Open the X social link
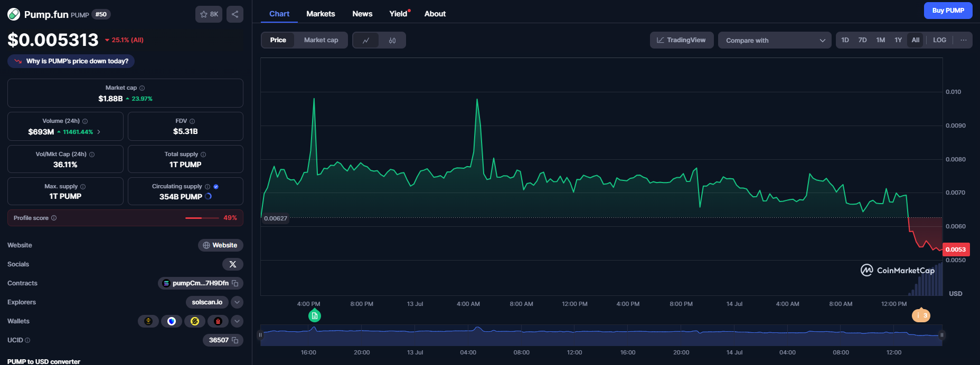The width and height of the screenshot is (980, 365). click(233, 264)
